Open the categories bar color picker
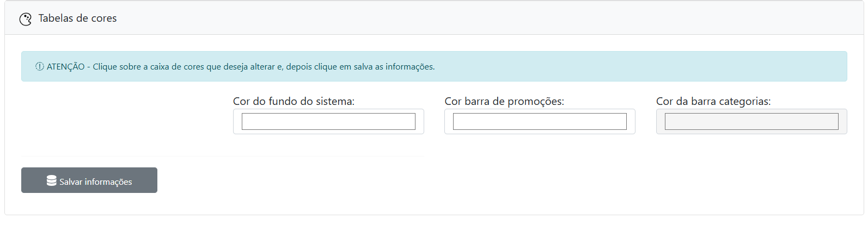Image resolution: width=868 pixels, height=225 pixels. (x=751, y=121)
